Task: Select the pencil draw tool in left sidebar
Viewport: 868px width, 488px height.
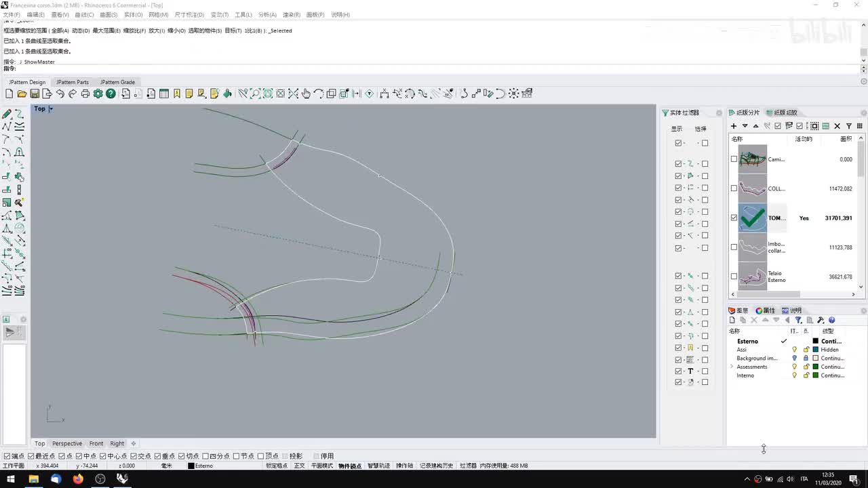Action: pyautogui.click(x=7, y=114)
